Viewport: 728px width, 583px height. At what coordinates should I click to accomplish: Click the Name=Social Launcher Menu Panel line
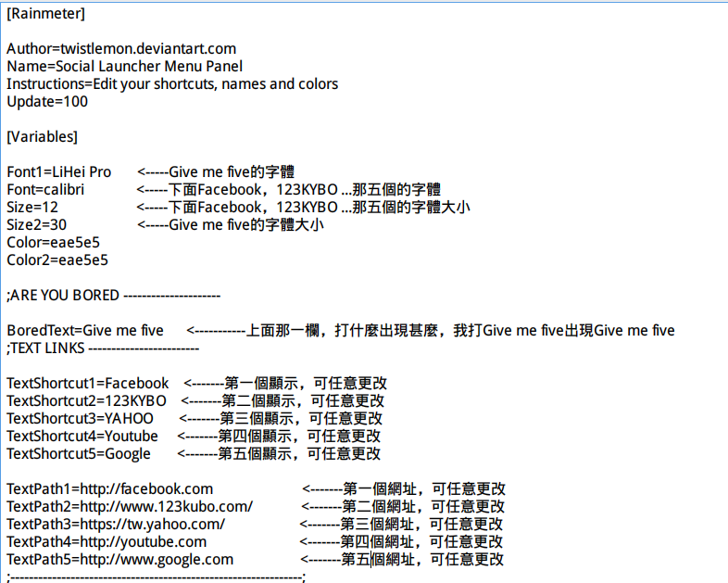(x=124, y=67)
